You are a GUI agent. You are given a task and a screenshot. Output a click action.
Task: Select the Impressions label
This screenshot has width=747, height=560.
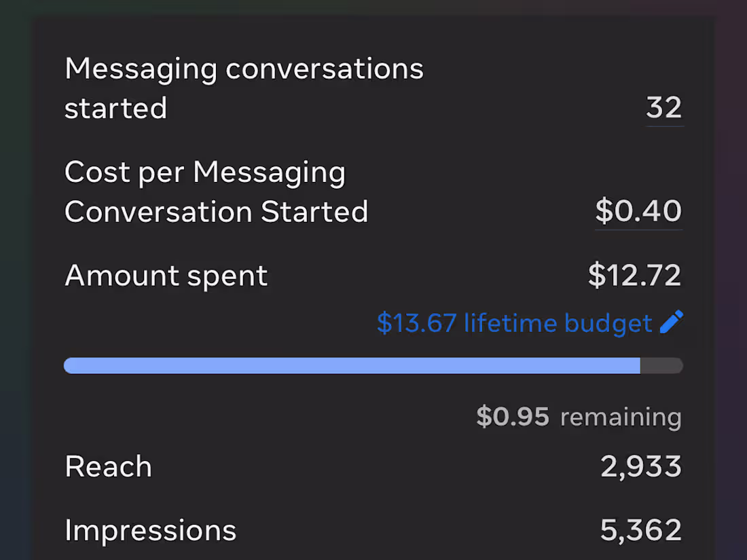pos(150,530)
